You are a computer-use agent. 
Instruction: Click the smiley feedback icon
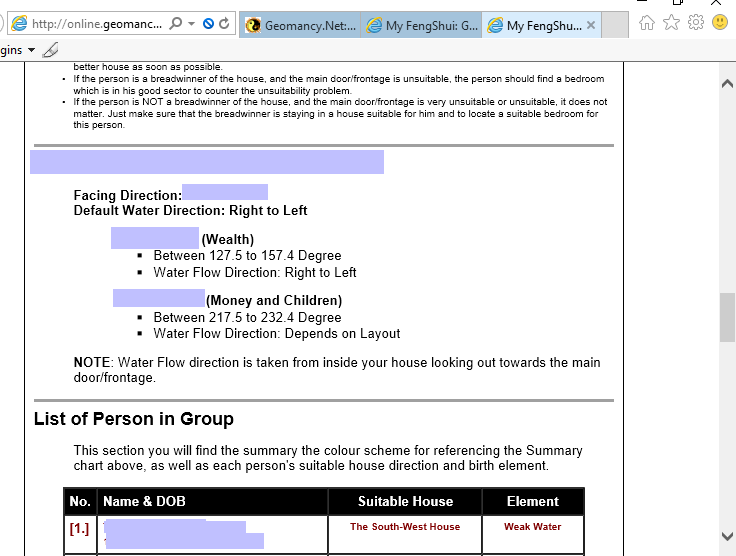pyautogui.click(x=719, y=22)
